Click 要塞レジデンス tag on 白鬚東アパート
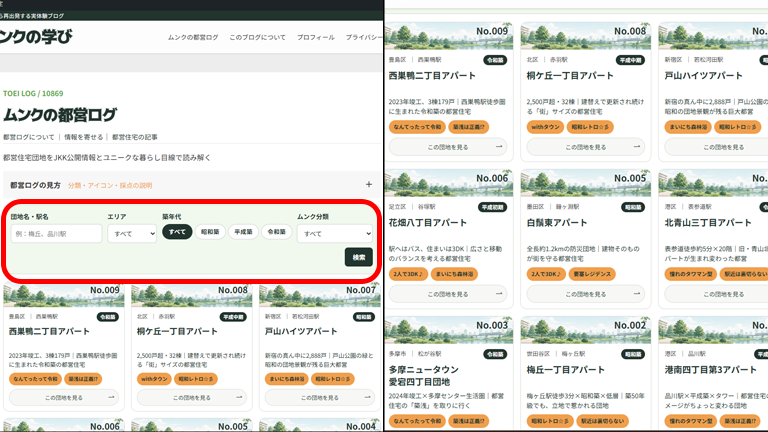Screen dimensions: 768x432 click(592, 274)
